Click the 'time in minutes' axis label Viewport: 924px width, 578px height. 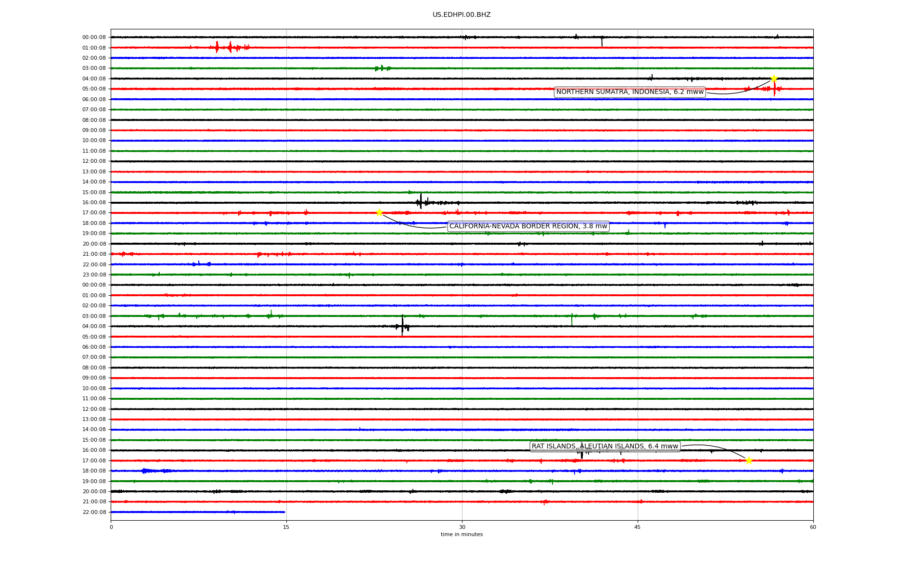tap(462, 535)
